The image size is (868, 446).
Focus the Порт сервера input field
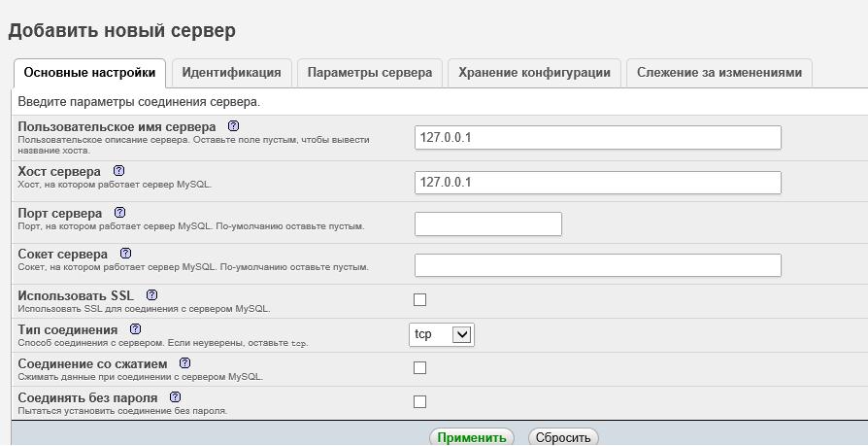(487, 223)
